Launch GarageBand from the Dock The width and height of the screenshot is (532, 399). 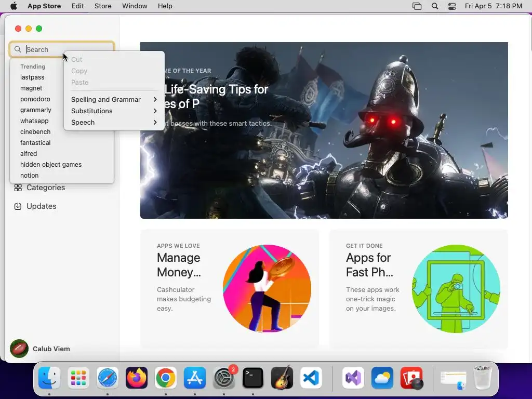pyautogui.click(x=282, y=378)
